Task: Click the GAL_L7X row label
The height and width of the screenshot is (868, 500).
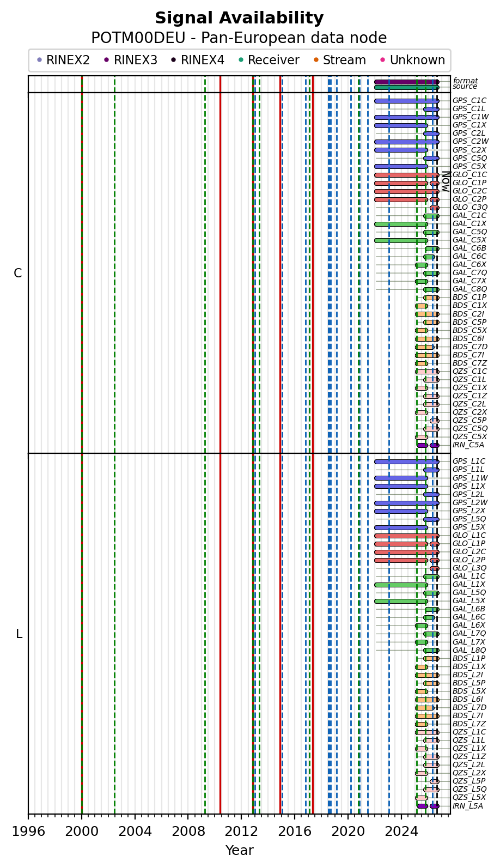Action: point(469,642)
